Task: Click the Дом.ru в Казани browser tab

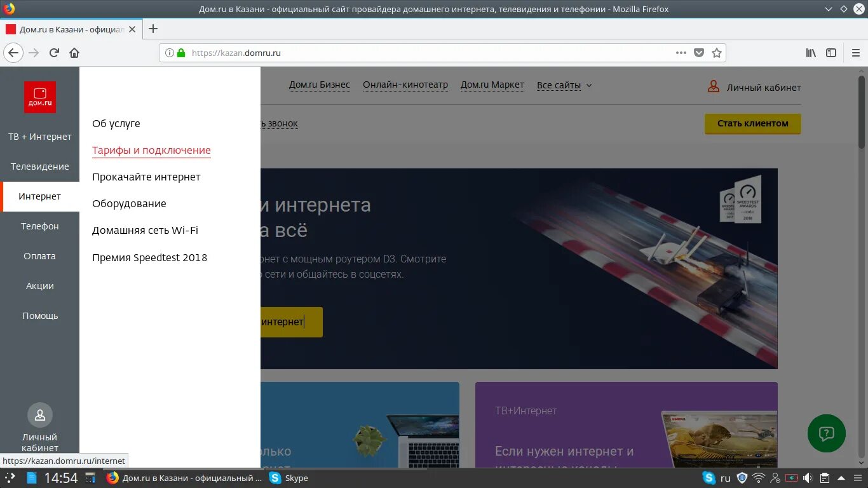Action: click(71, 29)
